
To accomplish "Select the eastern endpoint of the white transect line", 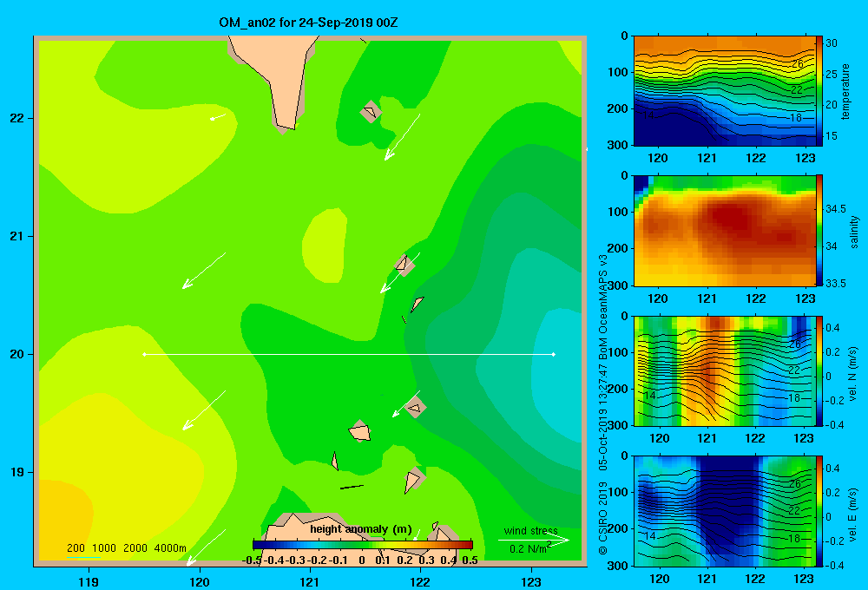I will (x=554, y=354).
